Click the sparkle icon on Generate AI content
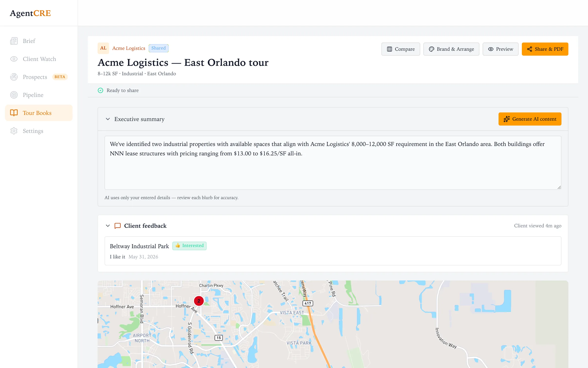This screenshot has height=368, width=588. point(507,119)
